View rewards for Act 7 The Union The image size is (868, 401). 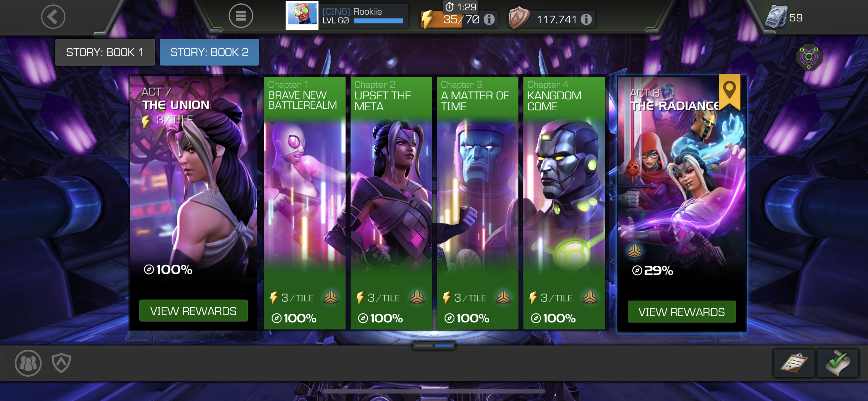click(x=193, y=311)
